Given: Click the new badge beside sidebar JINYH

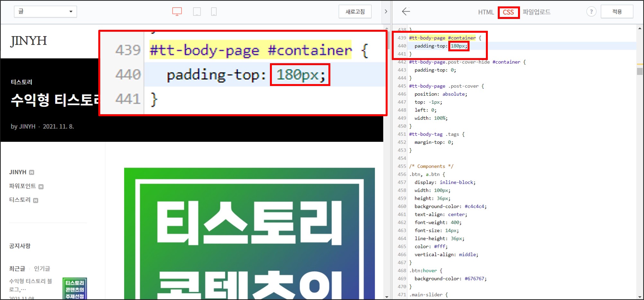Looking at the screenshot, I should (x=31, y=173).
